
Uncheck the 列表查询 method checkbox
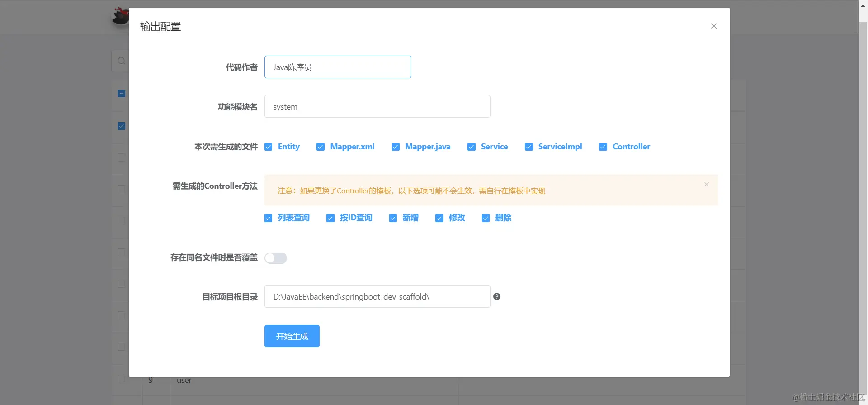[269, 218]
